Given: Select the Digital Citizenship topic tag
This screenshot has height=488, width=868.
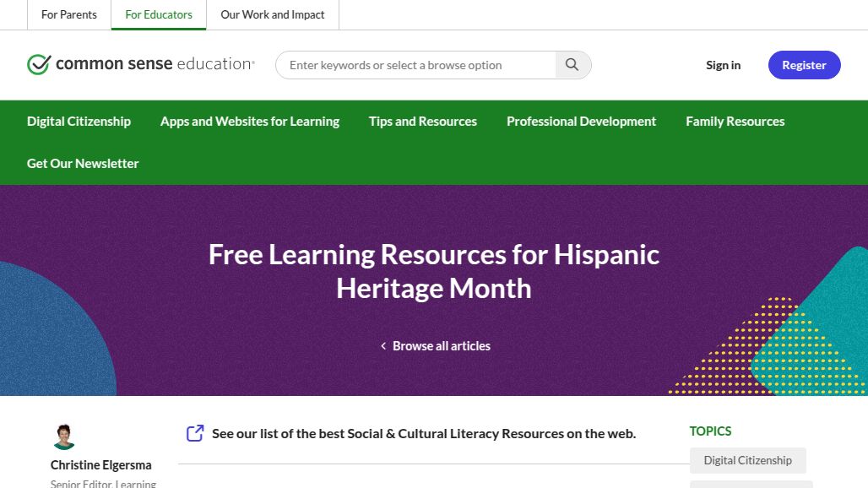Looking at the screenshot, I should click(748, 460).
